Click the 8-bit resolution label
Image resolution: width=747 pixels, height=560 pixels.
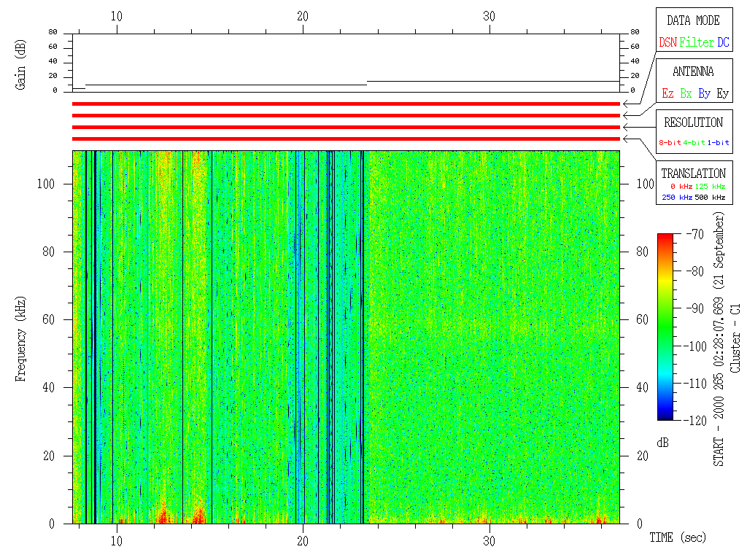pyautogui.click(x=670, y=143)
